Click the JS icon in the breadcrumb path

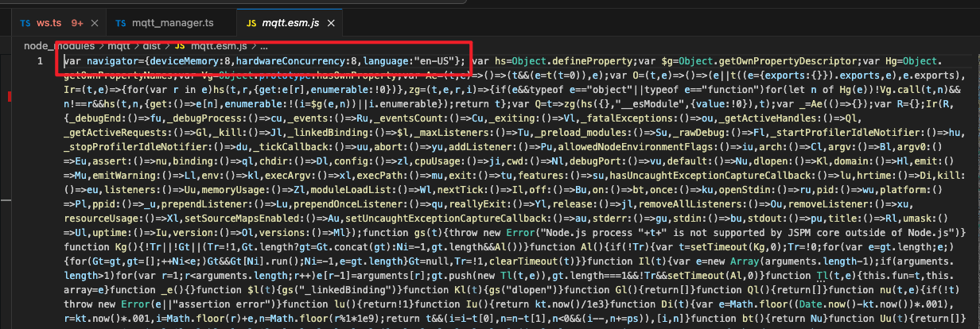(x=181, y=47)
